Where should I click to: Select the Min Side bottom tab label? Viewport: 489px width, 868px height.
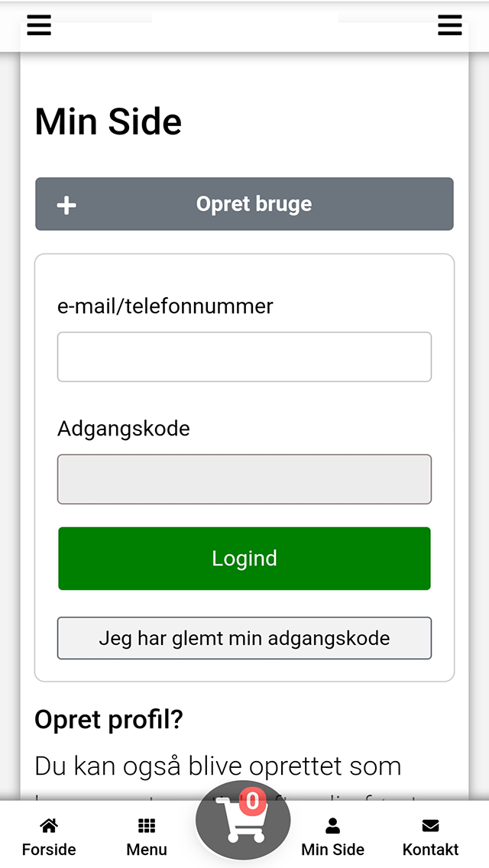point(333,850)
